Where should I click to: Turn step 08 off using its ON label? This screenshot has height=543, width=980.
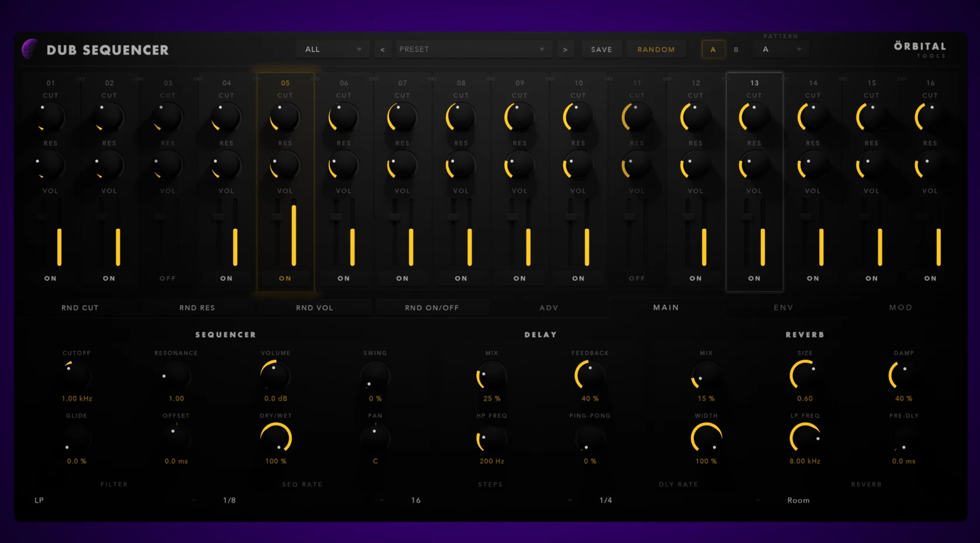pyautogui.click(x=461, y=279)
